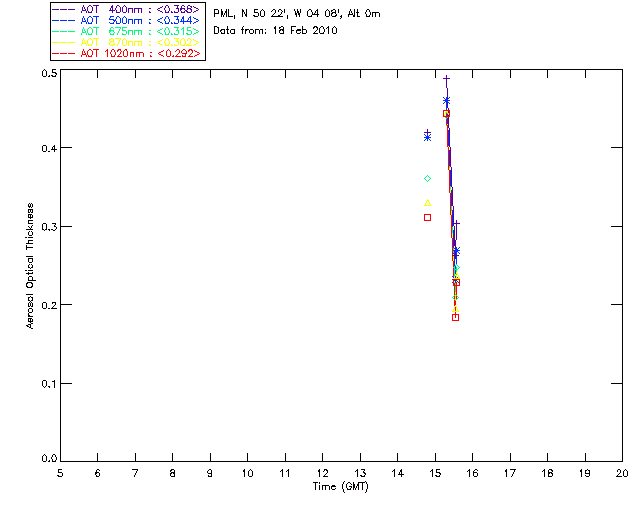Select the purple plus marker near 0.30
The height and width of the screenshot is (512, 640).
[x=456, y=223]
